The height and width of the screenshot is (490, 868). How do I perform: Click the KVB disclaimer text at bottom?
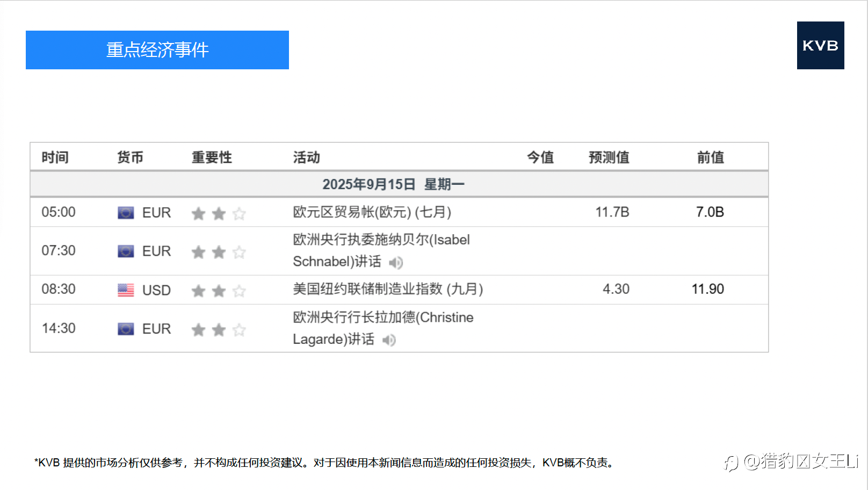pos(324,463)
